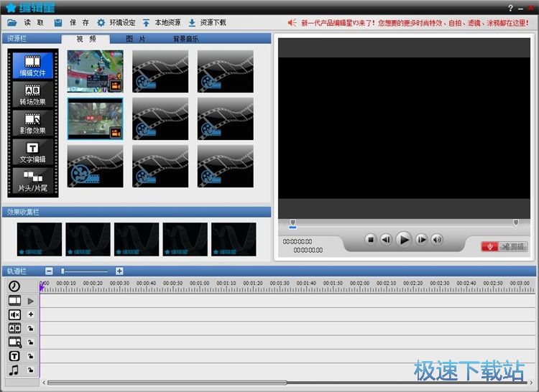Switch to the 背景音乐 tab
539x392 pixels.
185,39
